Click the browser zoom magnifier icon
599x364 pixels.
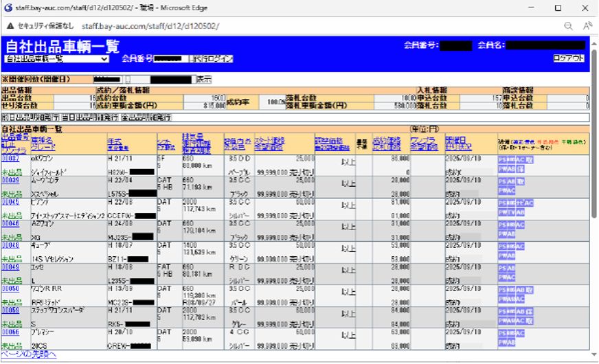point(569,26)
